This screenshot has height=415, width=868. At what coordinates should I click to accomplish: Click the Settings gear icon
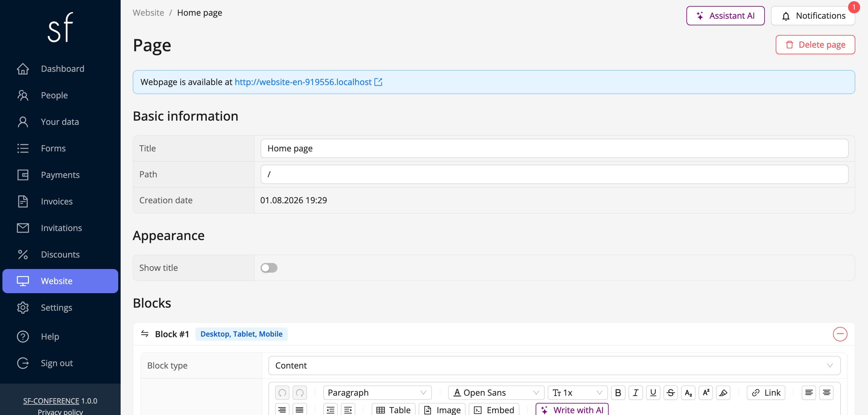(x=23, y=308)
